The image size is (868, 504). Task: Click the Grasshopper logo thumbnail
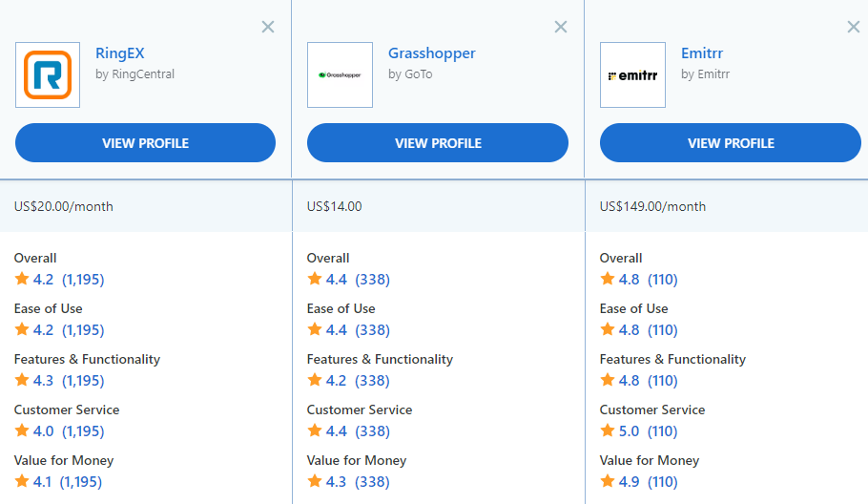340,74
